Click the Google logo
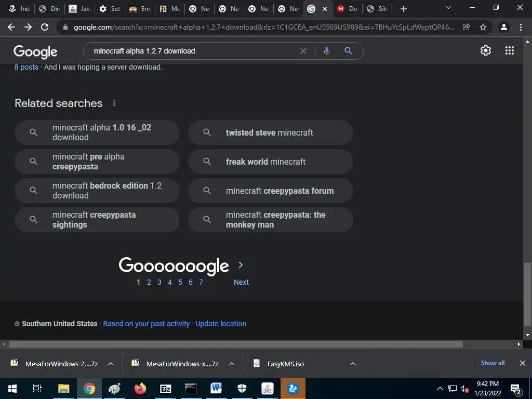 pos(35,51)
